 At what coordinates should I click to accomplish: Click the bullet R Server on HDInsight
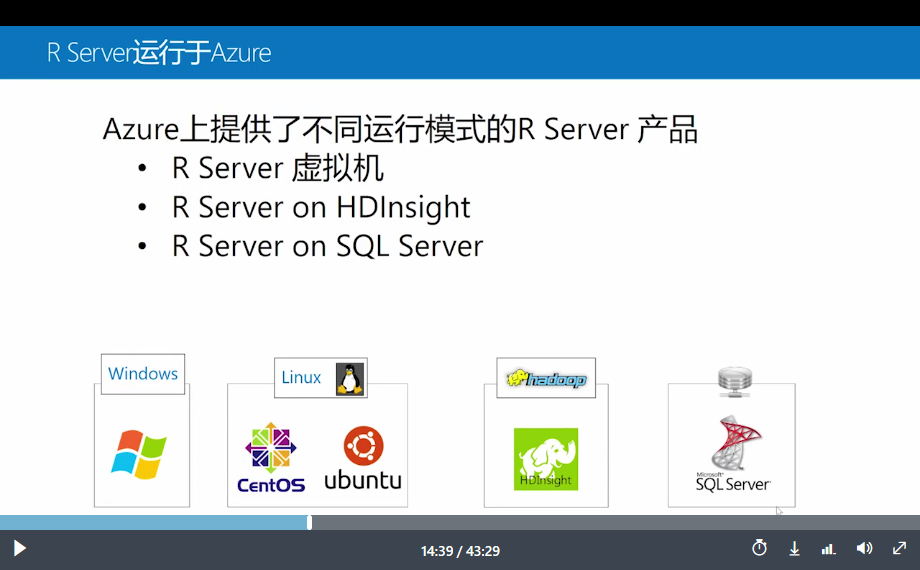pyautogui.click(x=321, y=207)
